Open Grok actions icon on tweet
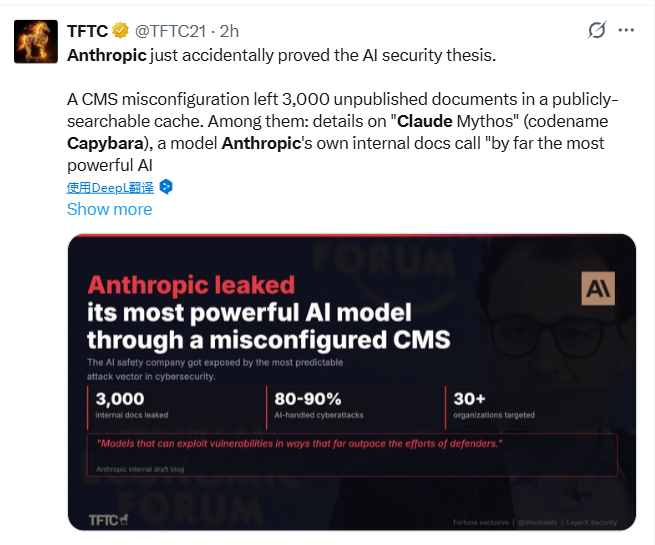655x545 pixels. click(x=597, y=30)
